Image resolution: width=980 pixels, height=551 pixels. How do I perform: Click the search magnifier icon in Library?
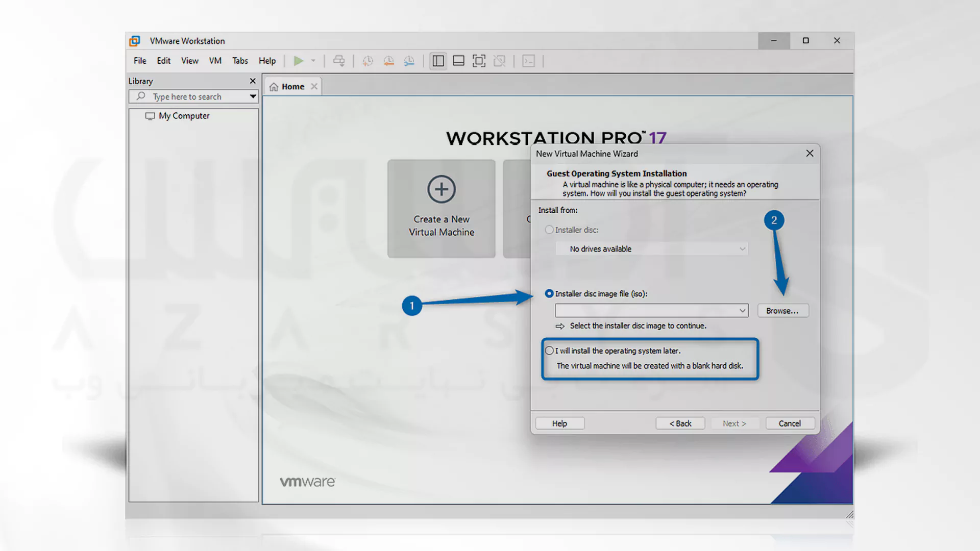pyautogui.click(x=140, y=96)
